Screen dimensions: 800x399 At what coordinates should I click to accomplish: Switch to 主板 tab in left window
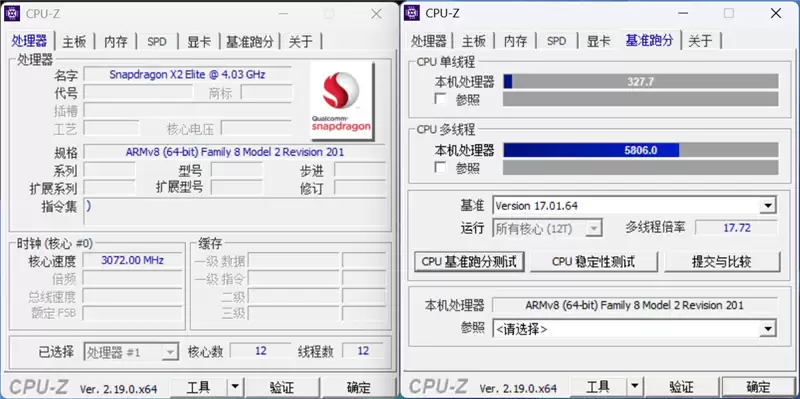point(74,41)
